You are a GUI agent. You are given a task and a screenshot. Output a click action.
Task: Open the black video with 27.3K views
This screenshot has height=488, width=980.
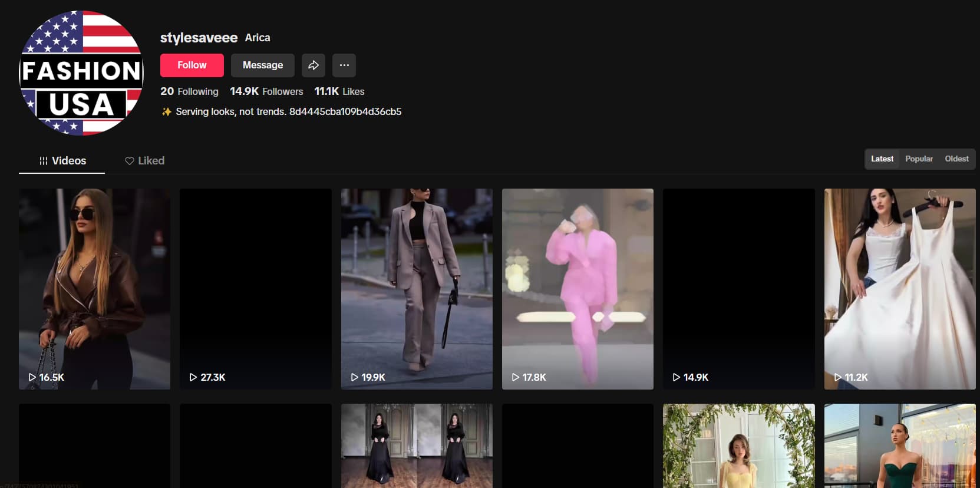[256, 289]
